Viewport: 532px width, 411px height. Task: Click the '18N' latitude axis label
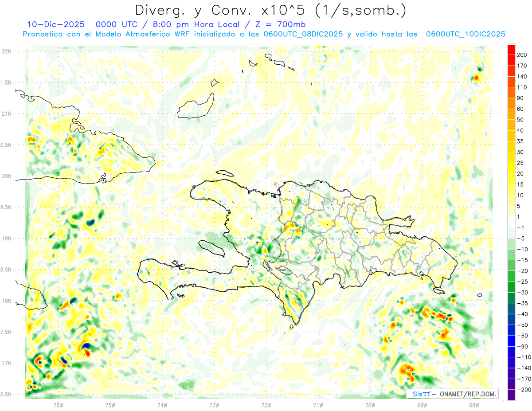click(6, 301)
